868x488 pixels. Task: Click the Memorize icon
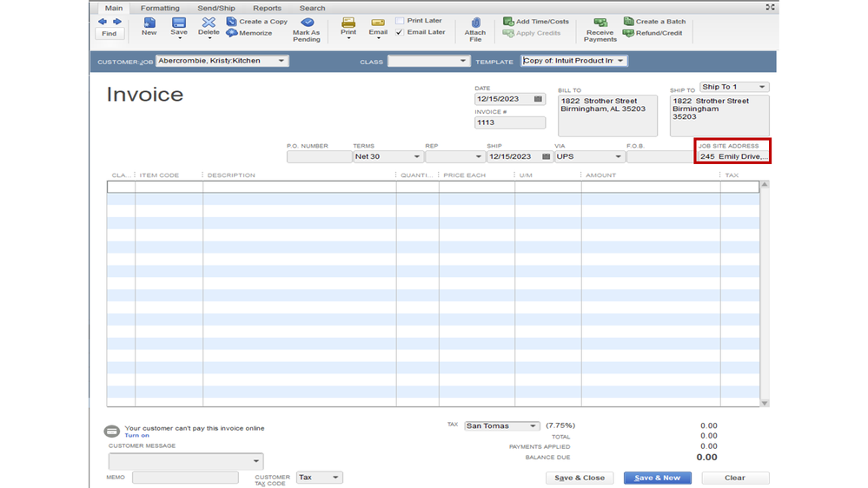232,33
